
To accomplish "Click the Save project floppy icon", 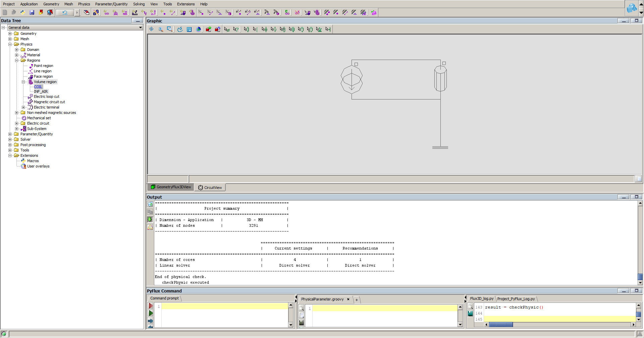I will 32,12.
